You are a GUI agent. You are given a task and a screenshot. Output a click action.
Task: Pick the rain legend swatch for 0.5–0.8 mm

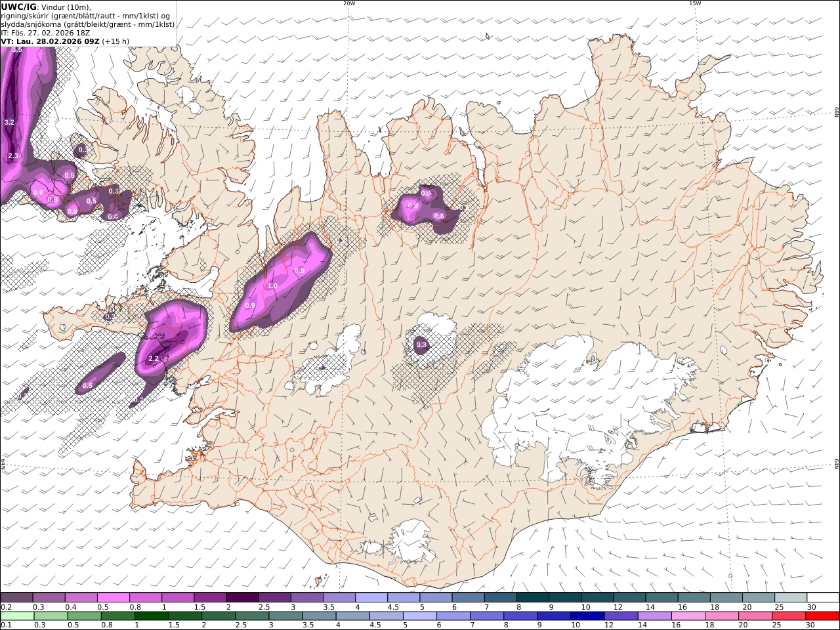(x=85, y=616)
